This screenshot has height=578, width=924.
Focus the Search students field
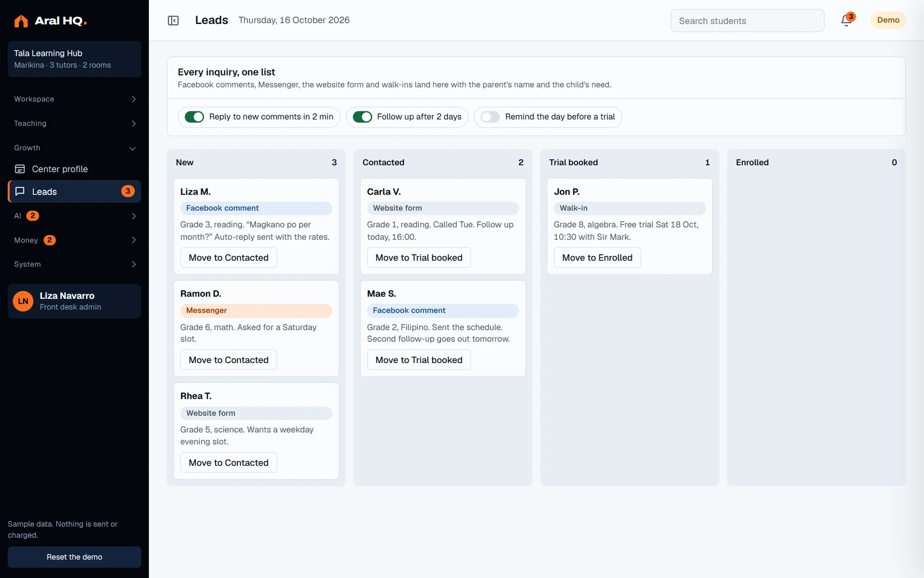tap(747, 21)
